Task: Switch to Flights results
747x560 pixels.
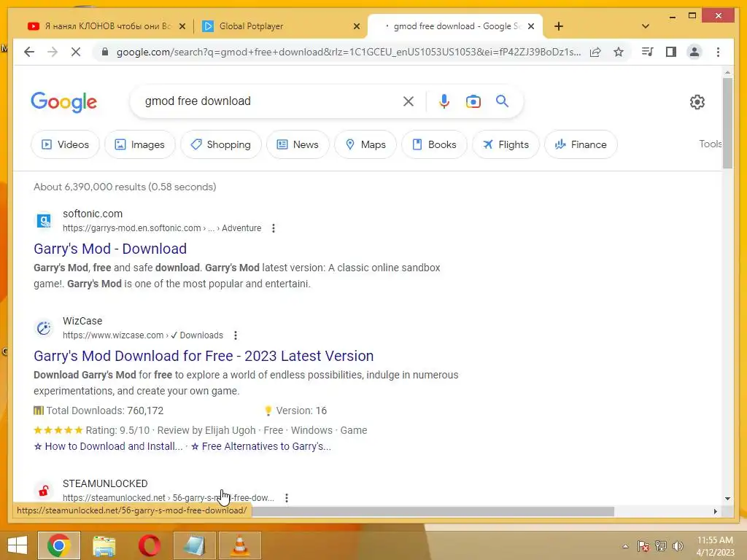Action: 506,144
